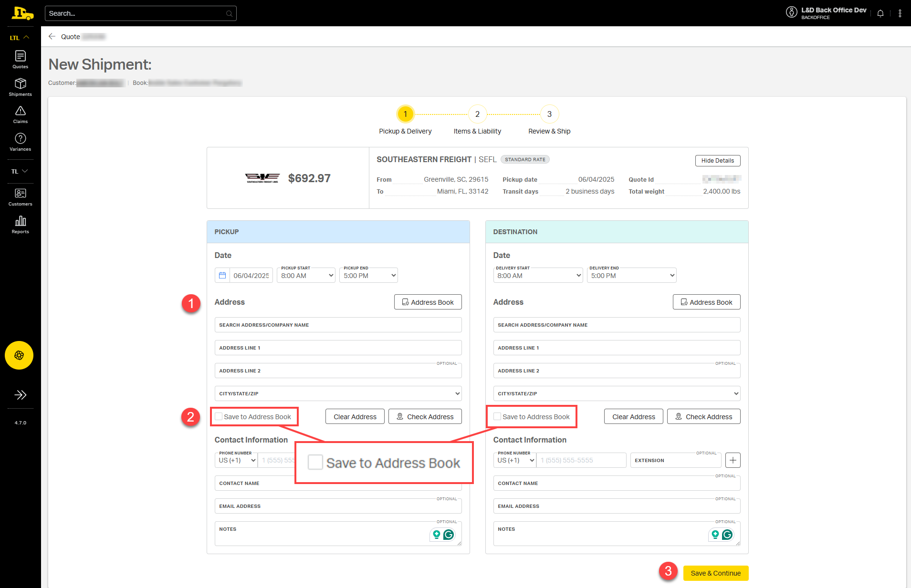Click the notifications bell icon
911x588 pixels.
pyautogui.click(x=880, y=13)
